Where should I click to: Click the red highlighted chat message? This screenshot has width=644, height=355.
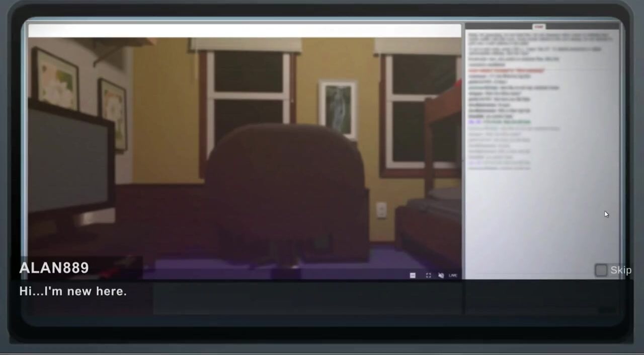point(506,71)
